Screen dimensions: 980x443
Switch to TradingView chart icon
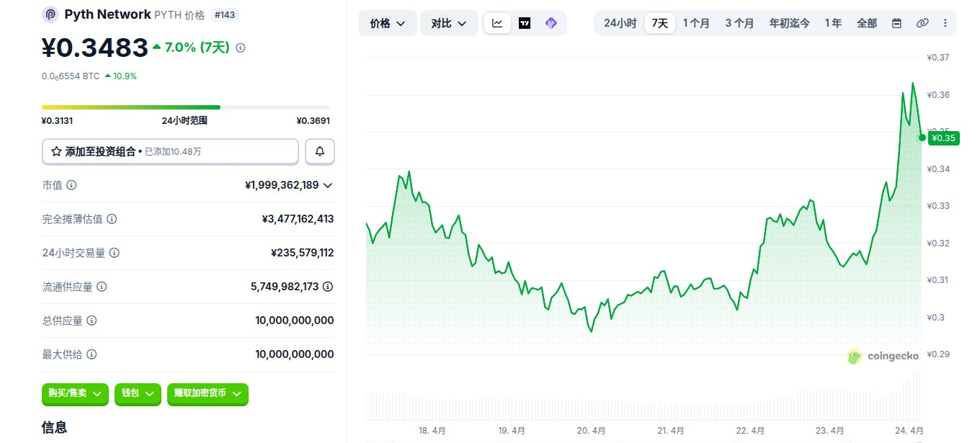coord(525,23)
